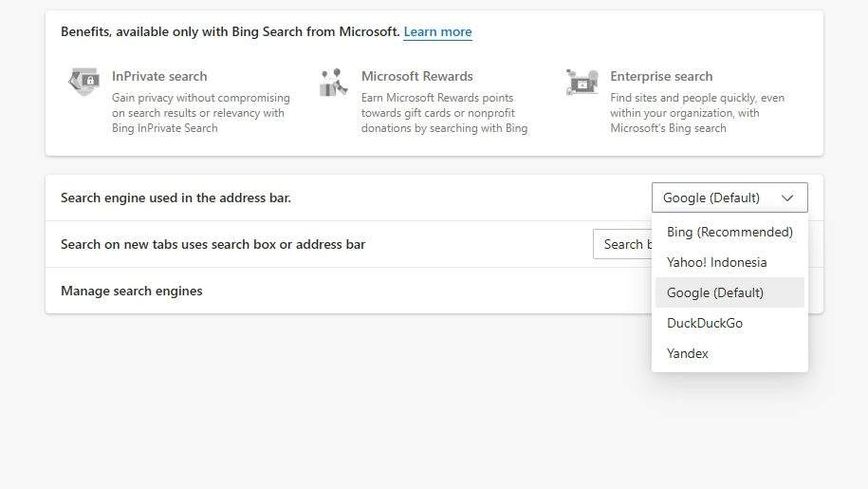
Task: Click 'Search on new tabs uses search box' label
Action: (x=213, y=244)
